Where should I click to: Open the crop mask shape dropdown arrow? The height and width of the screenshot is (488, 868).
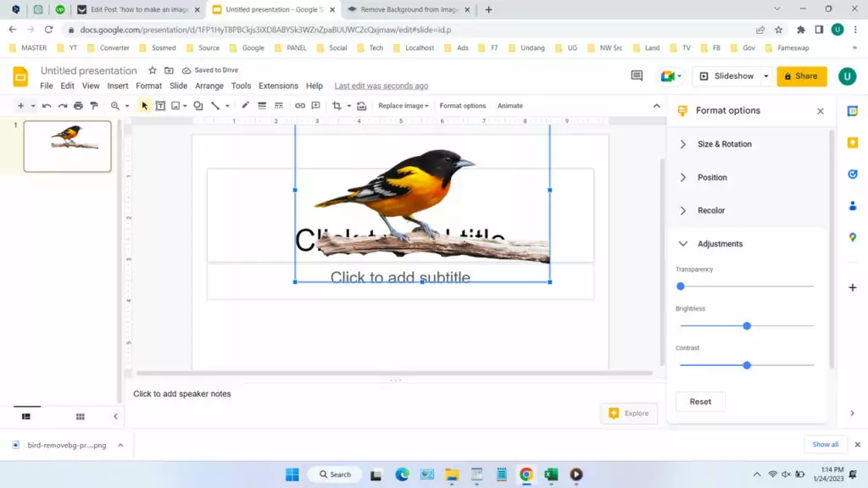click(348, 106)
